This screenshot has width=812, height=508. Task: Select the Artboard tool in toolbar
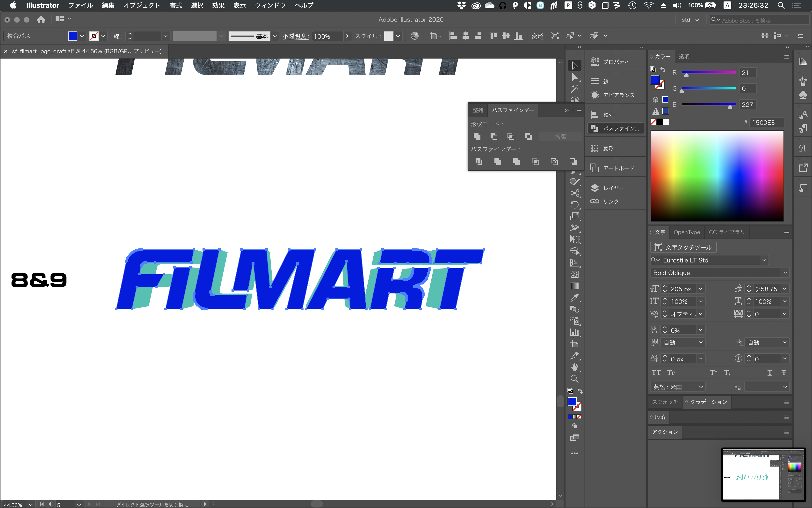click(x=575, y=344)
